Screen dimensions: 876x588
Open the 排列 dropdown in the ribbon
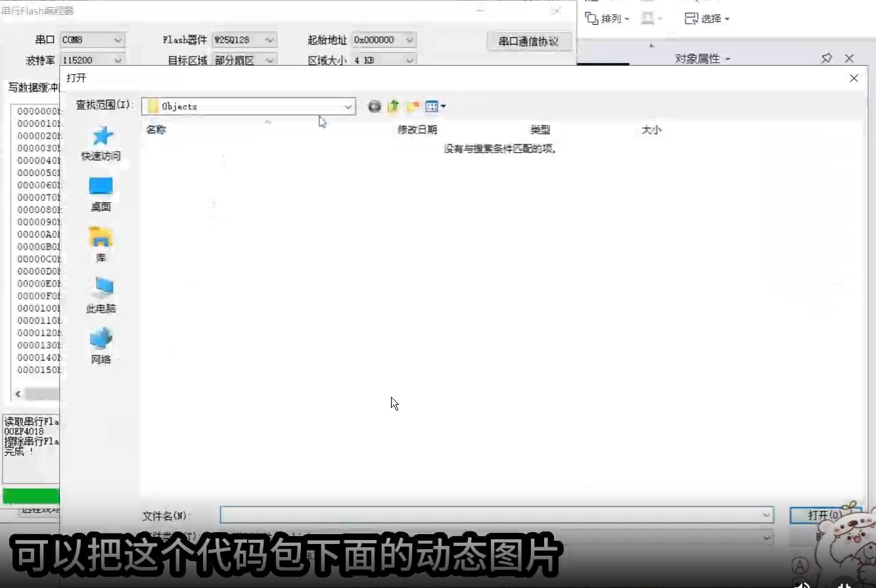click(607, 18)
